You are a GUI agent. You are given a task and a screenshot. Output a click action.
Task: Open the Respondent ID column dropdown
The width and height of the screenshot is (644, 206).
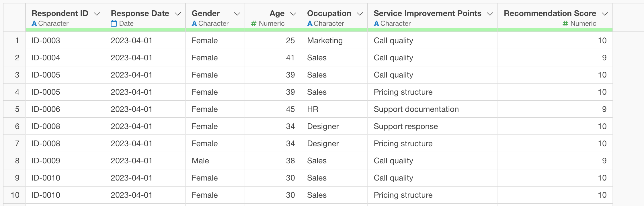point(97,14)
